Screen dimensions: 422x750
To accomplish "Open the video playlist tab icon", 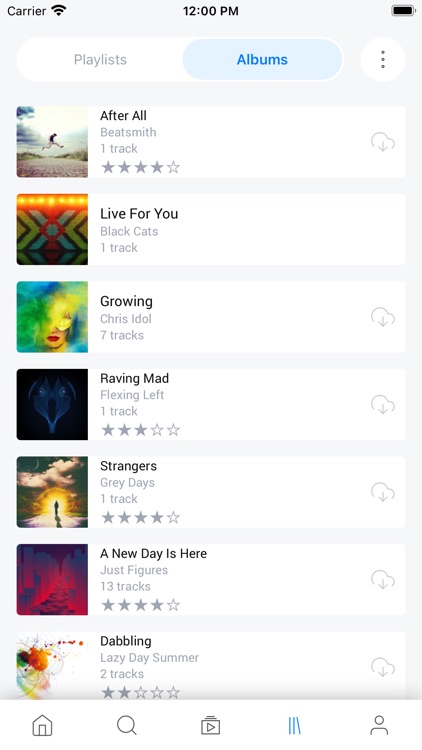I will pyautogui.click(x=211, y=725).
